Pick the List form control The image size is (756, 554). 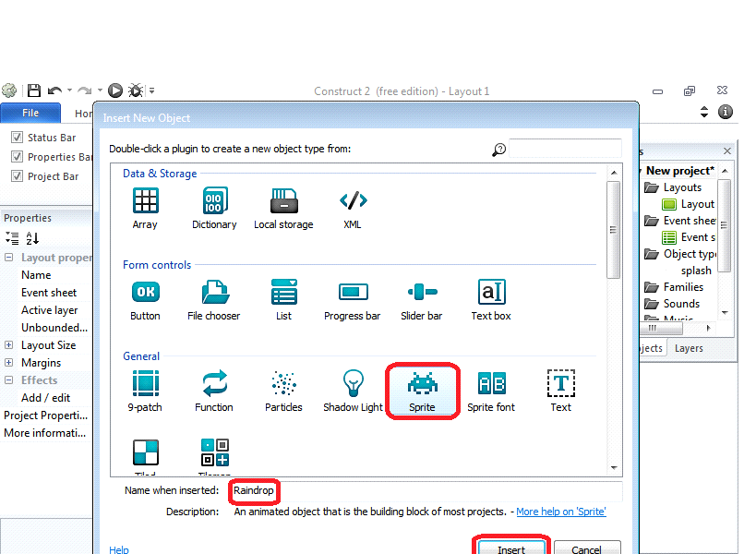[x=284, y=292]
